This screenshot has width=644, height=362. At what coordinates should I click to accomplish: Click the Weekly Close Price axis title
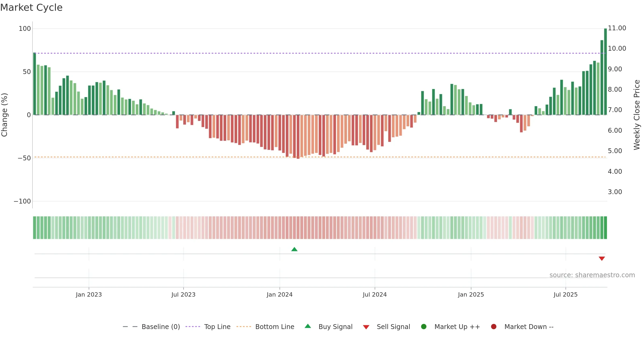(x=637, y=115)
